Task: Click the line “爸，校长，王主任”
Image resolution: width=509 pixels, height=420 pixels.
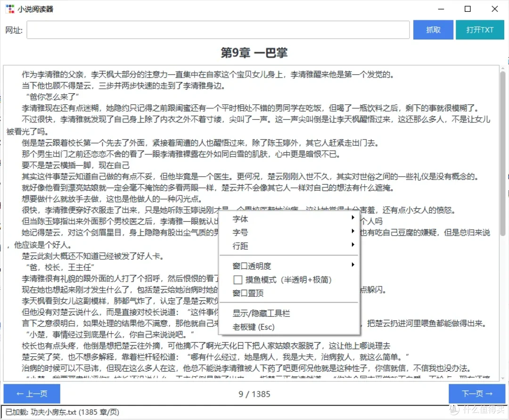Action: coord(60,267)
